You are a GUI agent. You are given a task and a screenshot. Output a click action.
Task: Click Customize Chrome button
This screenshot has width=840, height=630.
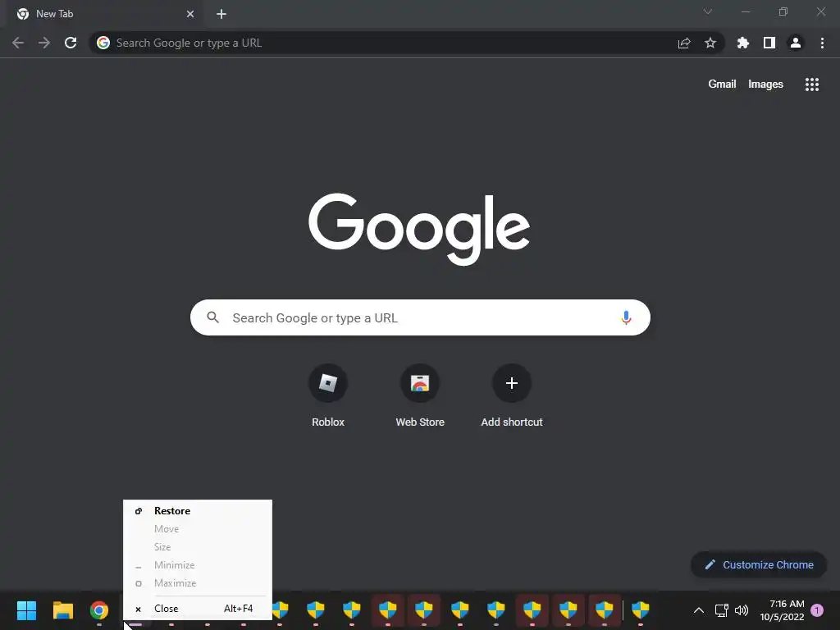point(759,564)
